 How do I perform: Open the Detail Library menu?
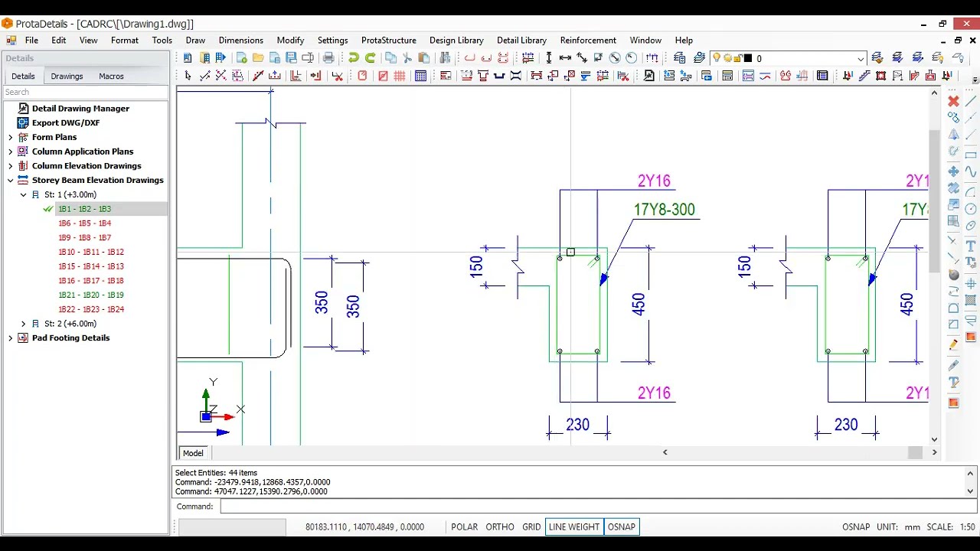[521, 41]
